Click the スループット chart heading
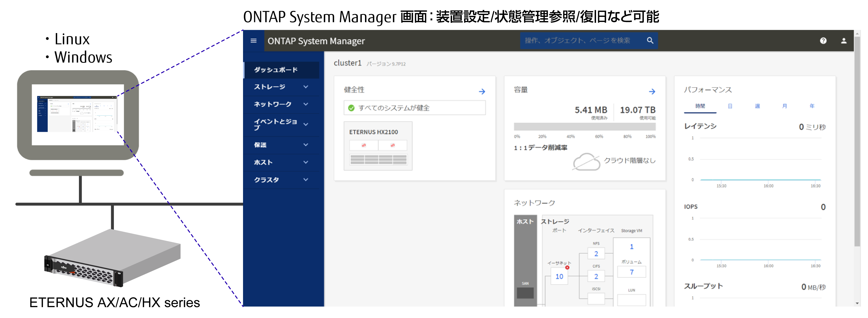 point(703,286)
